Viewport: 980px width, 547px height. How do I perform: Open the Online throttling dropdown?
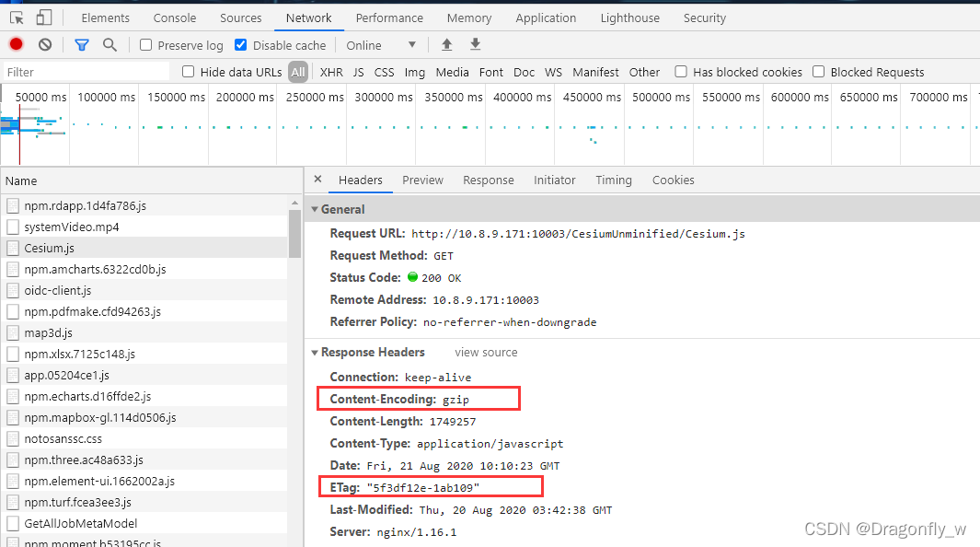(381, 45)
